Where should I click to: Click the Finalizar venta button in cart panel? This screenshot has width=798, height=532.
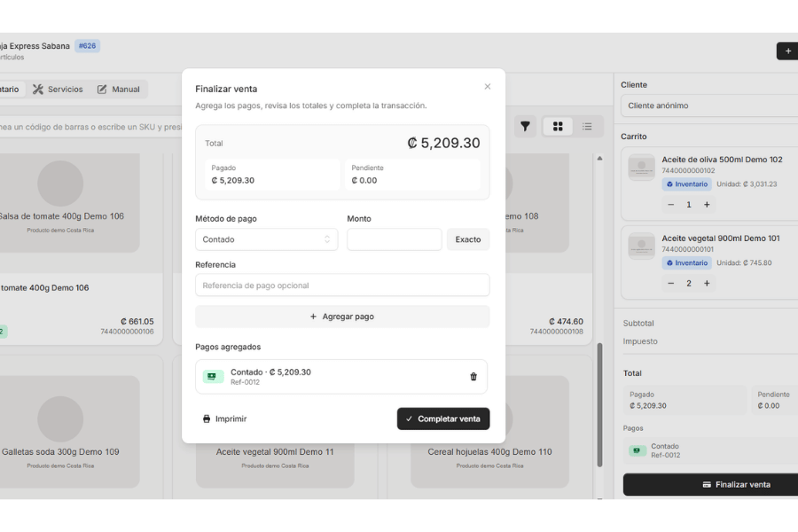tap(710, 485)
